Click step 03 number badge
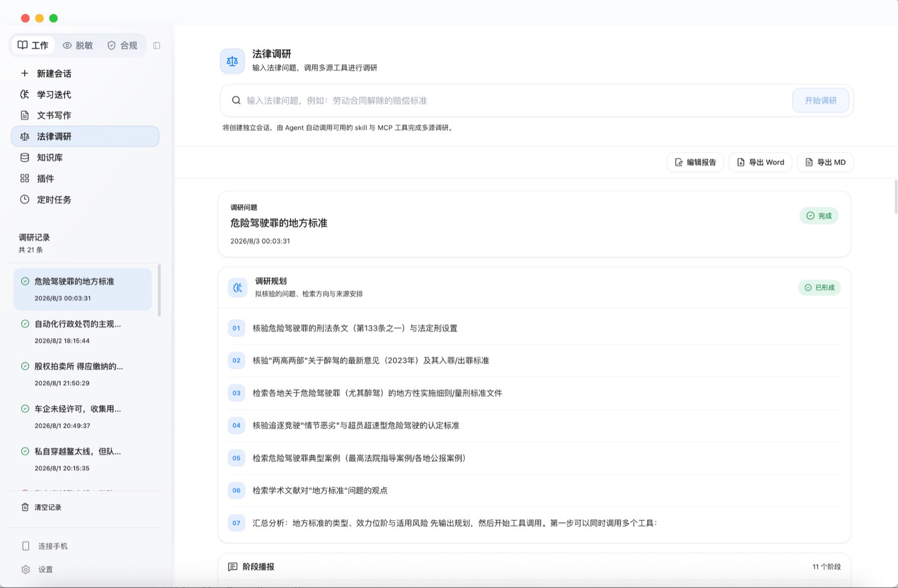The width and height of the screenshot is (898, 588). 236,393
